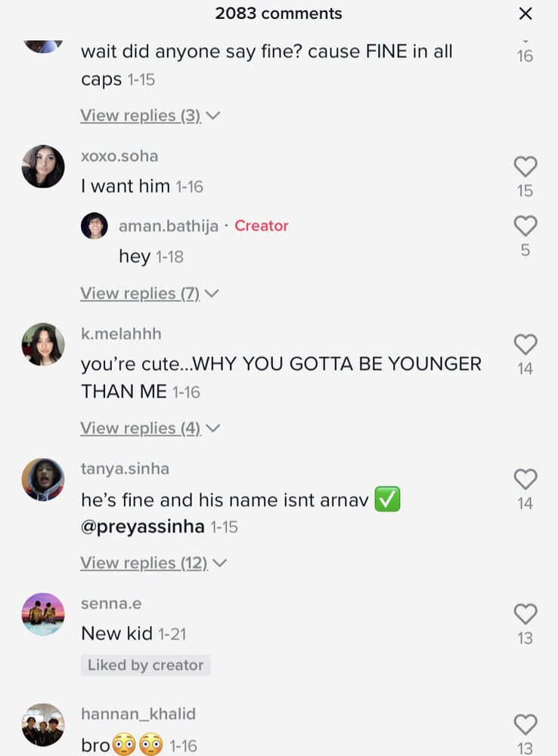Image resolution: width=558 pixels, height=756 pixels.
Task: Close the comments panel with the X
Action: (525, 14)
